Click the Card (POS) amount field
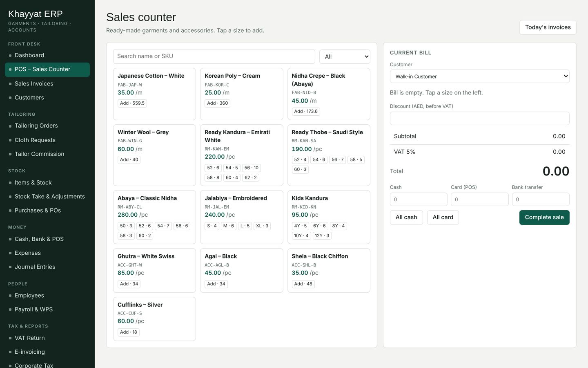The width and height of the screenshot is (588, 368). (x=479, y=200)
